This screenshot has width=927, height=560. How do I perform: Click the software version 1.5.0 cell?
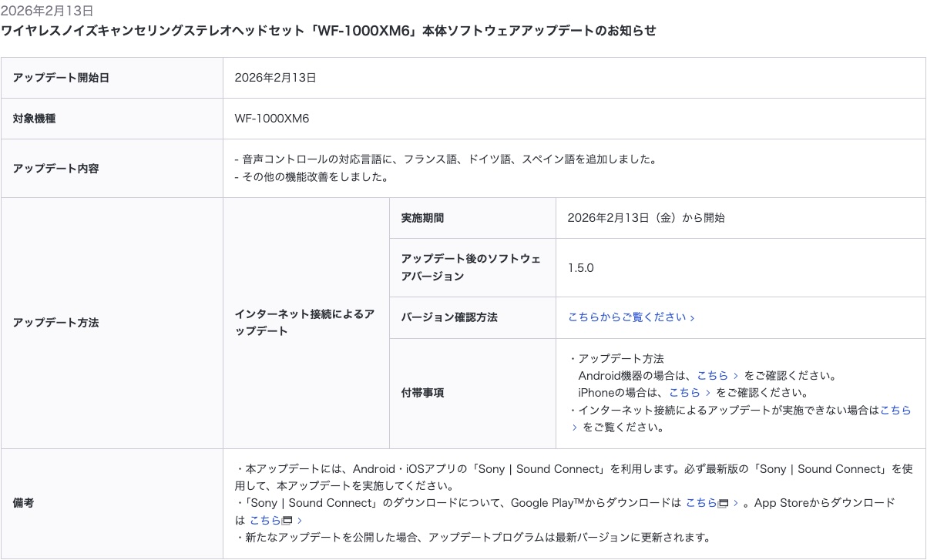pyautogui.click(x=581, y=268)
